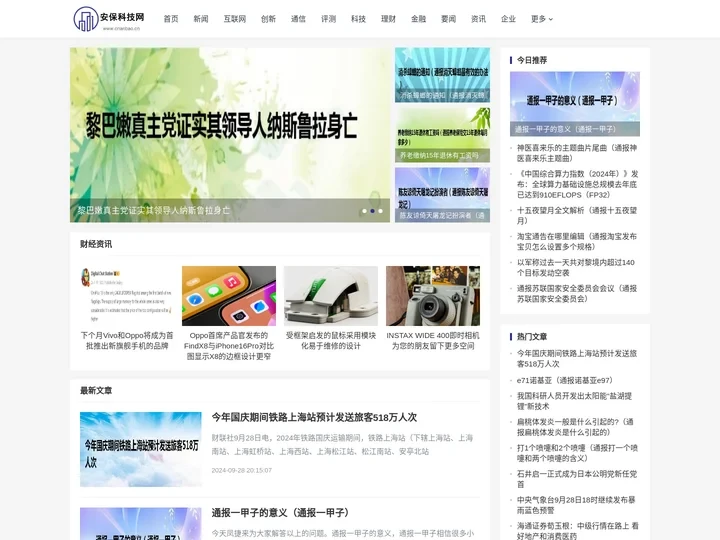Screen dimensions: 720x540
Task: Open 十五夜望月全文解析 link
Action: point(577,215)
